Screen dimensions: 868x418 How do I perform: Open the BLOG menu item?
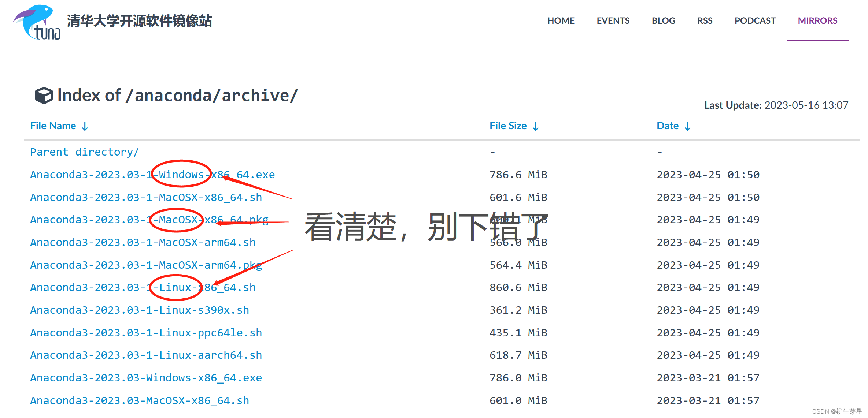[663, 21]
